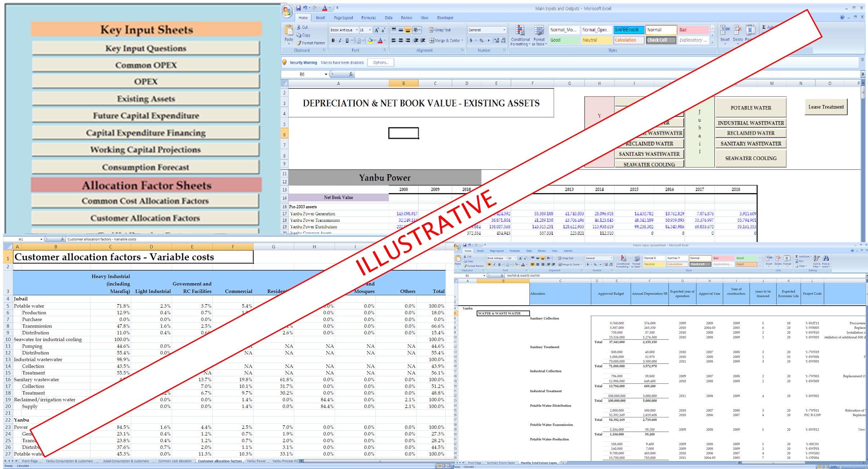Screen dimensions: 868x469
Task: Toggle bottom align in Main Inputs alignment group
Action: 407,30
